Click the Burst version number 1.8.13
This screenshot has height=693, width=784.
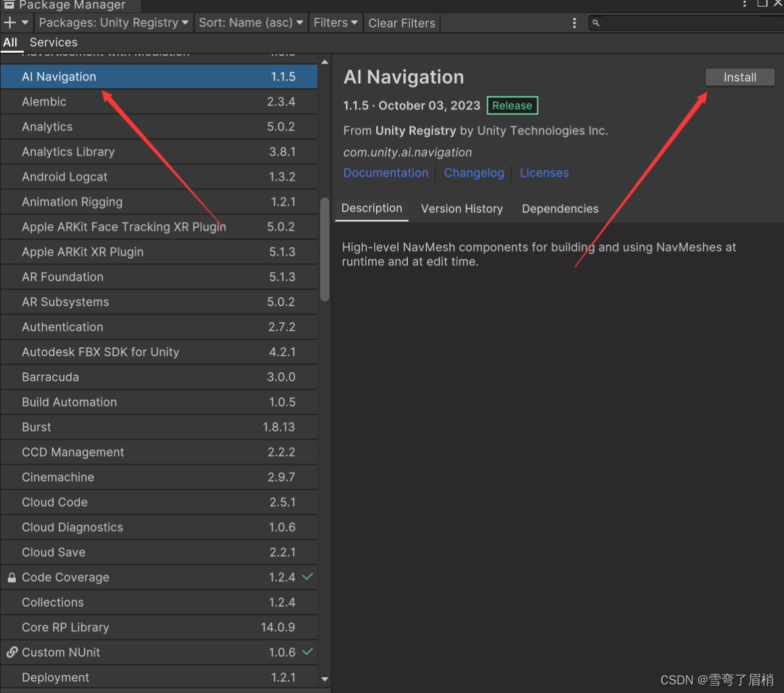tap(278, 427)
